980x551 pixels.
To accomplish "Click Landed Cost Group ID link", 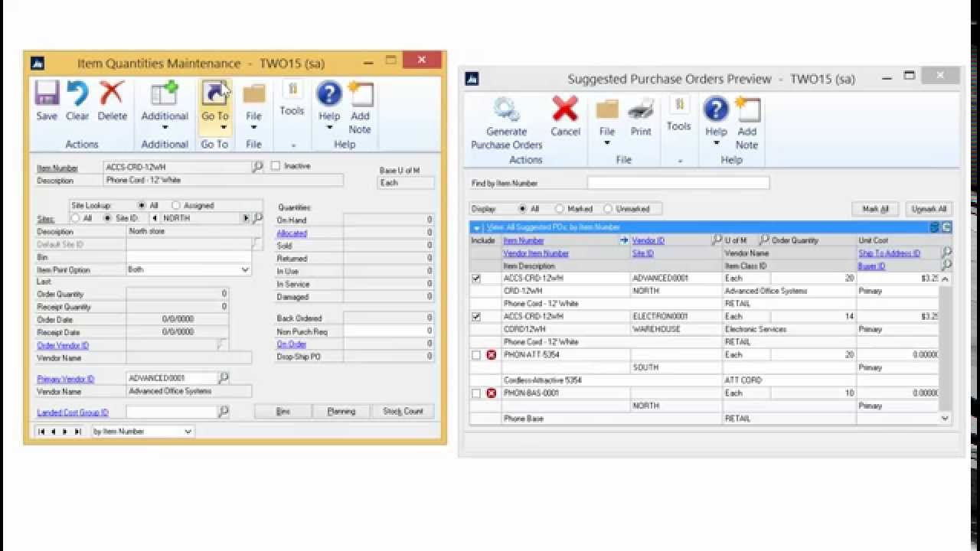I will (x=73, y=412).
